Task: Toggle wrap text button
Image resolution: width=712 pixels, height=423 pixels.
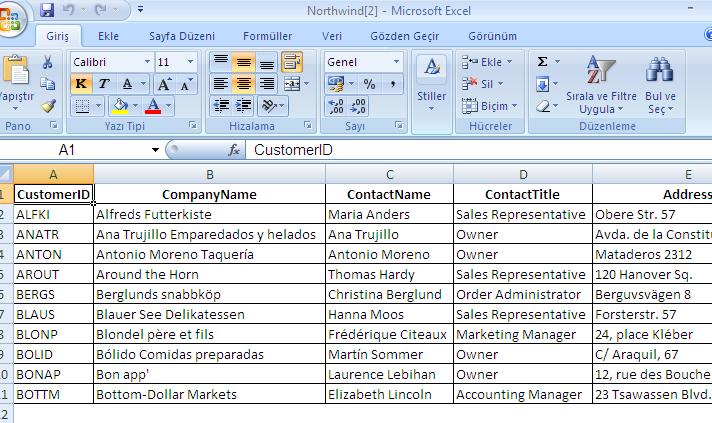Action: 292,62
